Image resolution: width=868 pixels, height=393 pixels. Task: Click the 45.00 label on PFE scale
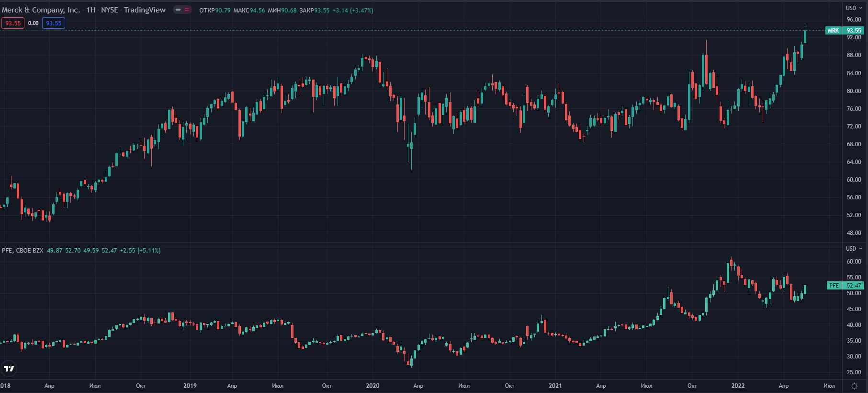tap(854, 309)
